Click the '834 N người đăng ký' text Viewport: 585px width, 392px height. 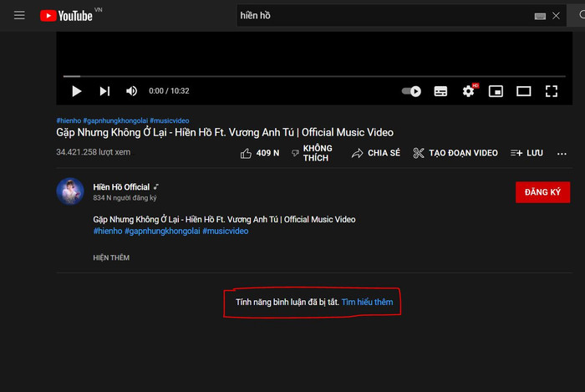coord(125,198)
